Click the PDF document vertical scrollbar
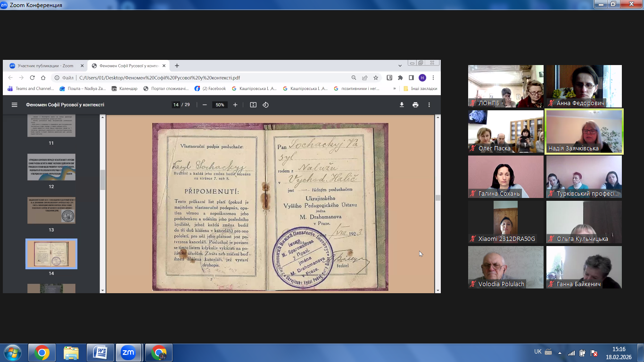 (438, 198)
